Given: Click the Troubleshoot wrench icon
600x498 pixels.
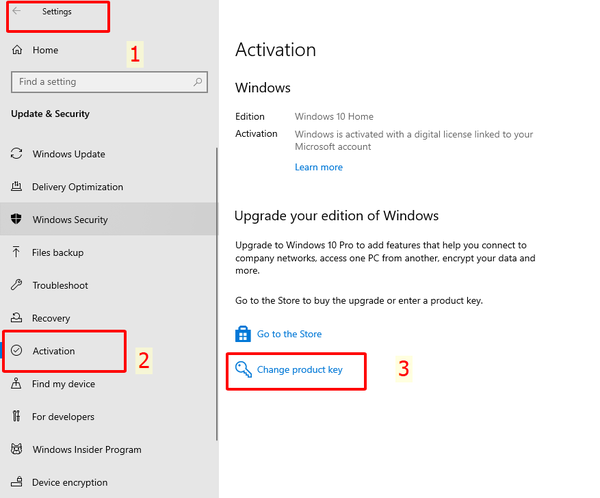Looking at the screenshot, I should coord(16,285).
